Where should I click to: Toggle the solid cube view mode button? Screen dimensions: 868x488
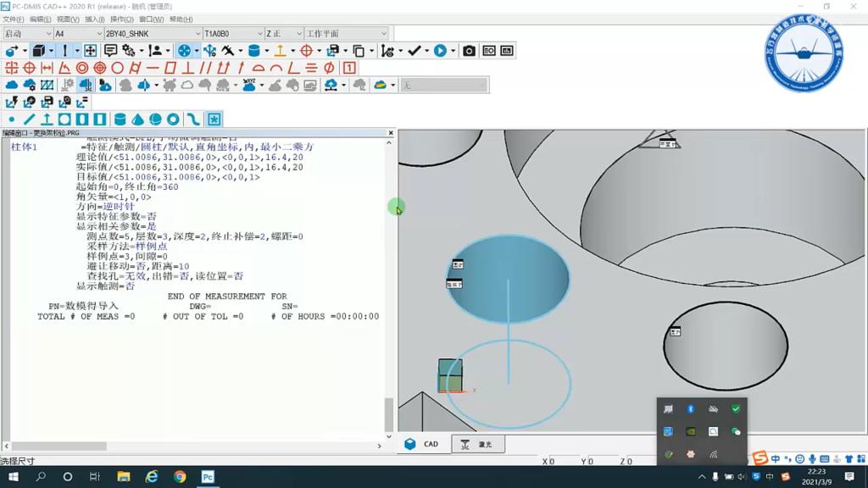click(x=39, y=51)
